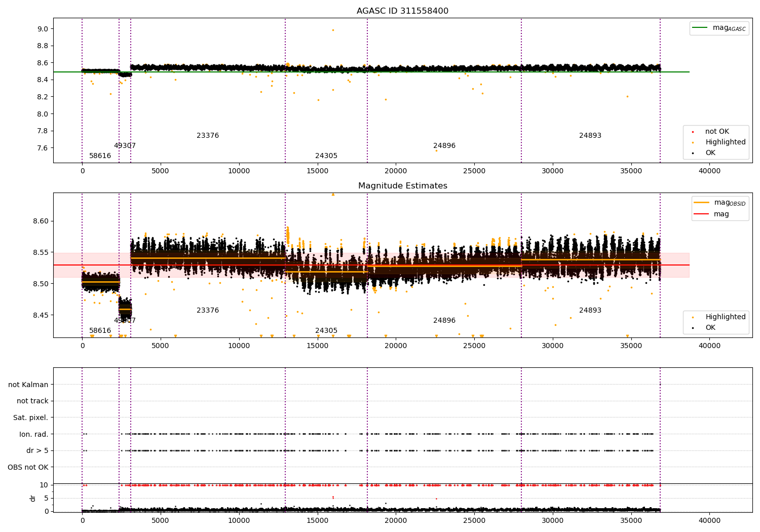Screen dimensions: 760x532
Task: Click obsid label 24893 in Magnitude Estimates plot
Action: click(590, 310)
